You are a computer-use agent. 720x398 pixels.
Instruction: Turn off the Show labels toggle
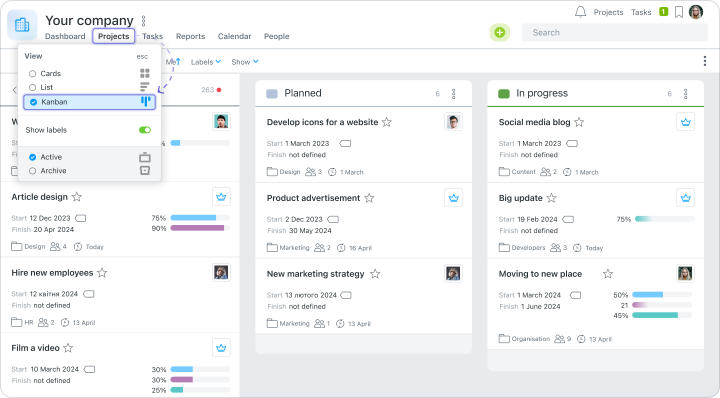point(145,130)
